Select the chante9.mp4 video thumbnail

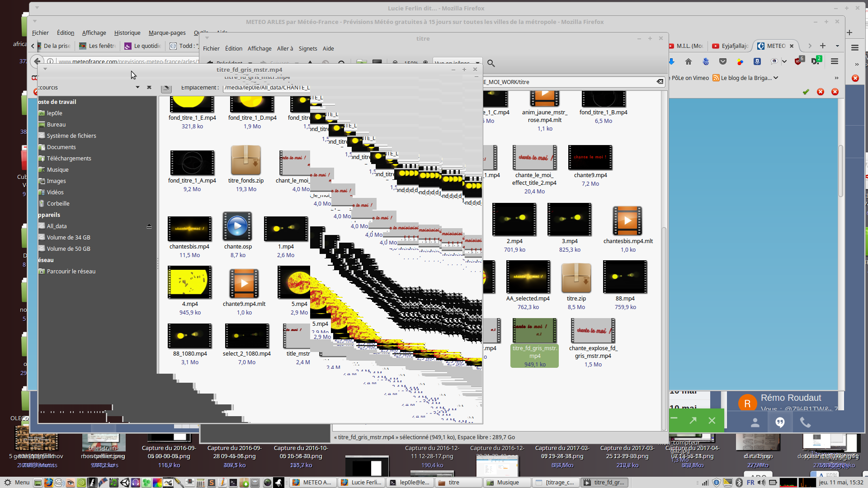coord(590,158)
